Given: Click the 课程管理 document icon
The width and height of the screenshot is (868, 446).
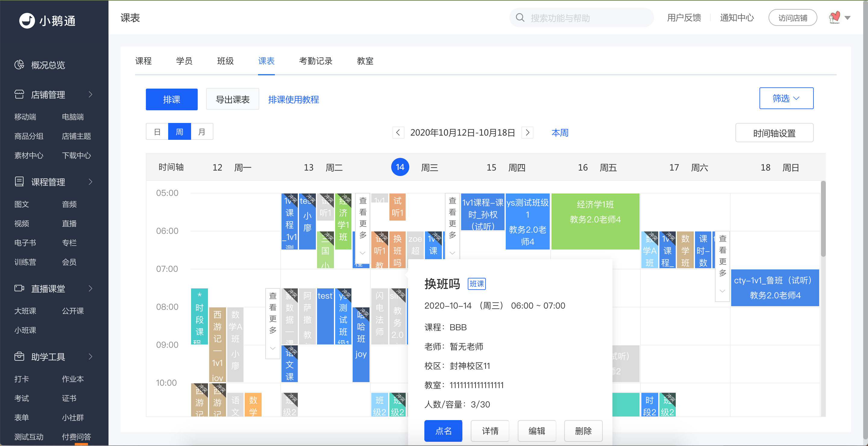Looking at the screenshot, I should pos(19,182).
